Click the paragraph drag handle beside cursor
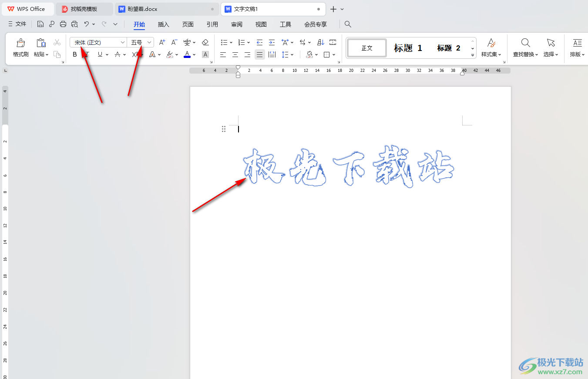This screenshot has height=379, width=588. [x=223, y=129]
